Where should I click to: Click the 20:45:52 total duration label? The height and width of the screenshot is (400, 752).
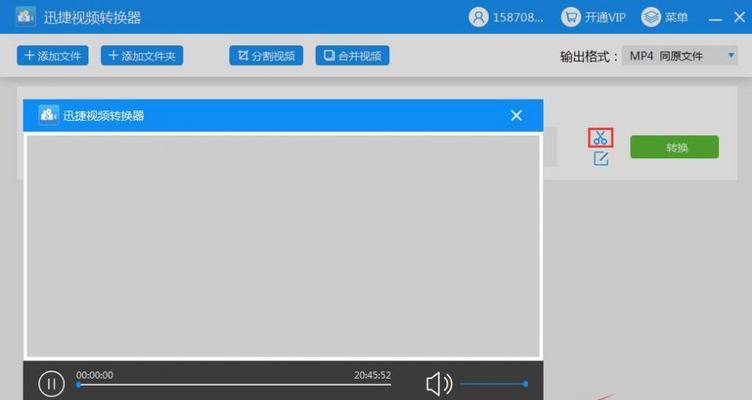point(373,375)
